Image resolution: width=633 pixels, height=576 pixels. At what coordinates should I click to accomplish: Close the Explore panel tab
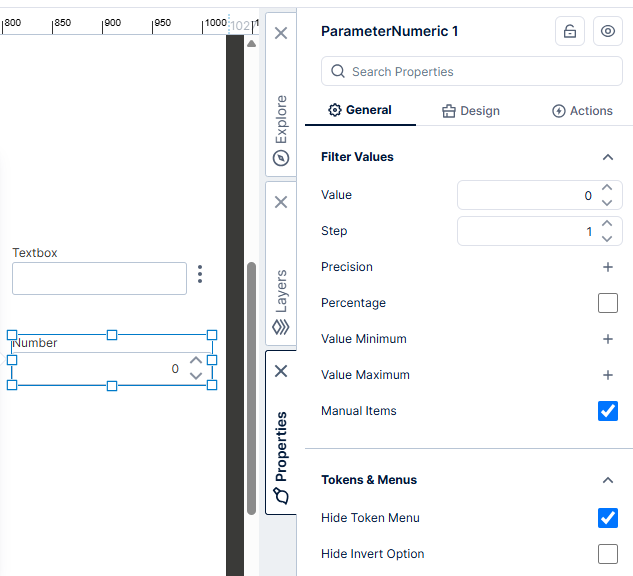281,33
